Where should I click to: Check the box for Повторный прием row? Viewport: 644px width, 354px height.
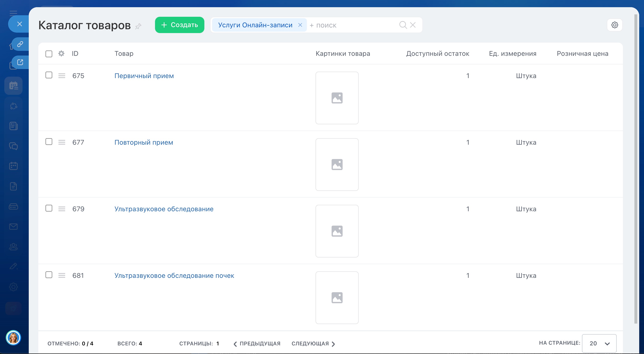pyautogui.click(x=49, y=142)
